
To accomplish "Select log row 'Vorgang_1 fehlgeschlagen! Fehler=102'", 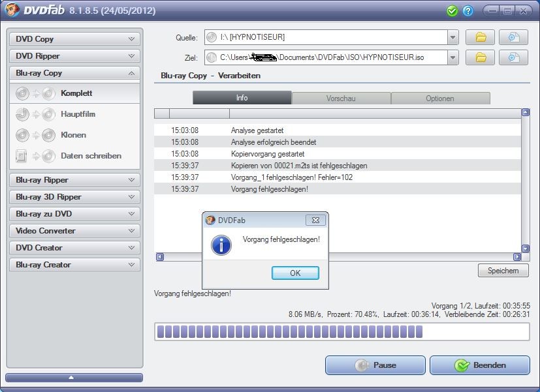I will pos(338,177).
